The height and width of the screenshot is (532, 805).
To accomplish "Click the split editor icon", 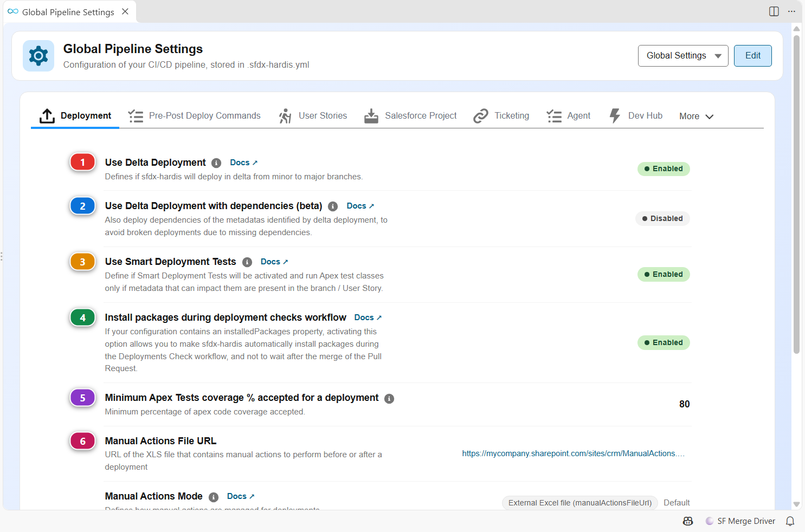I will point(774,11).
